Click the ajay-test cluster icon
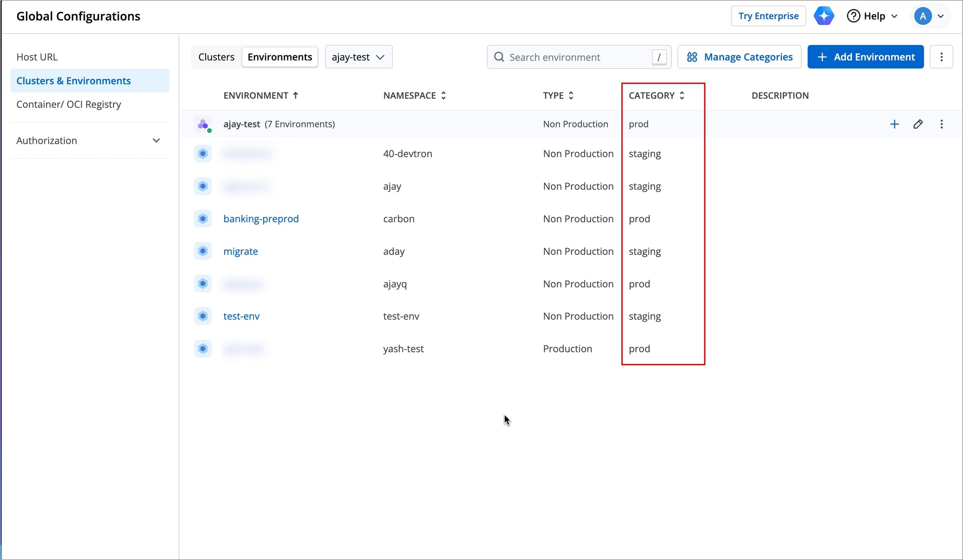 point(203,124)
